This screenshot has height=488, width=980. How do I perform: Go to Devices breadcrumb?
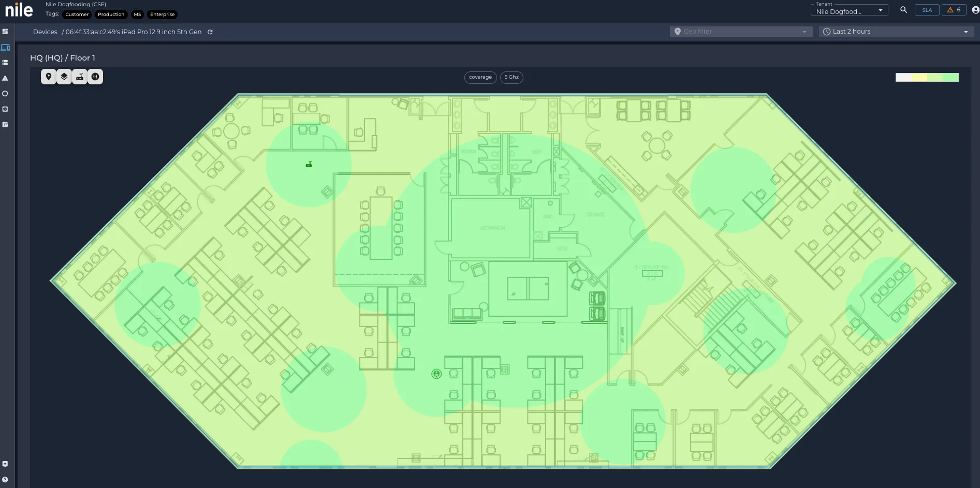tap(45, 32)
